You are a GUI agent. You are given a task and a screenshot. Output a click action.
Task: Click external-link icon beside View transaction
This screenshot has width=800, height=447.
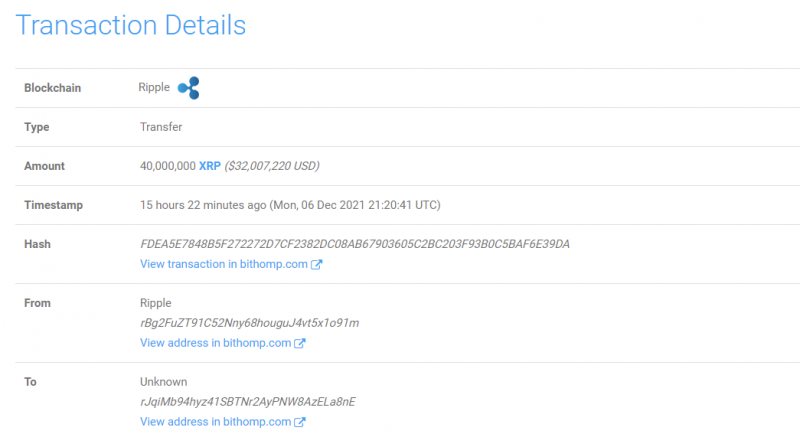coord(316,264)
